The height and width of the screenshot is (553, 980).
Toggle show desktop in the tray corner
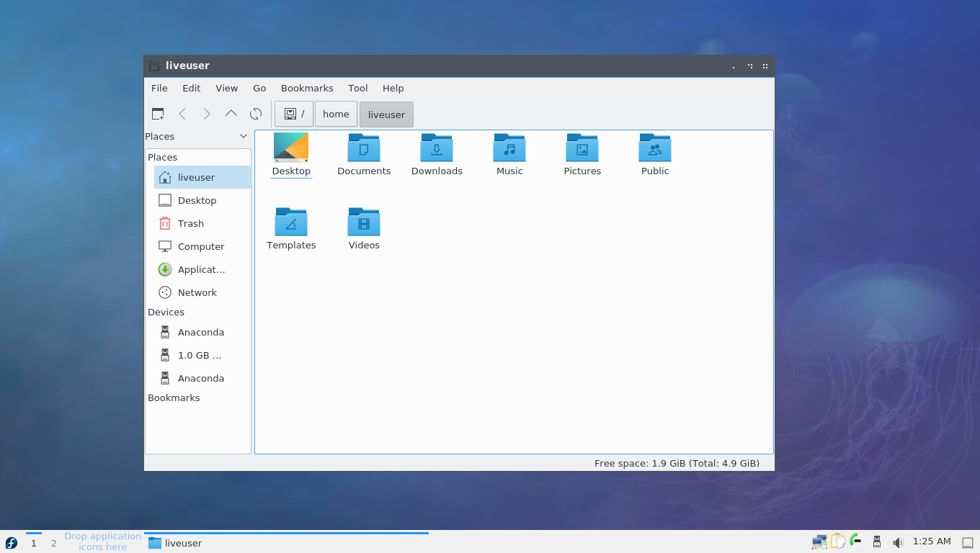pyautogui.click(x=966, y=541)
